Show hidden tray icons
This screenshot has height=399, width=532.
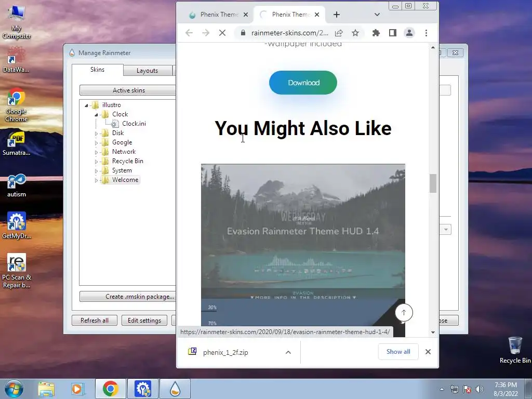click(442, 389)
